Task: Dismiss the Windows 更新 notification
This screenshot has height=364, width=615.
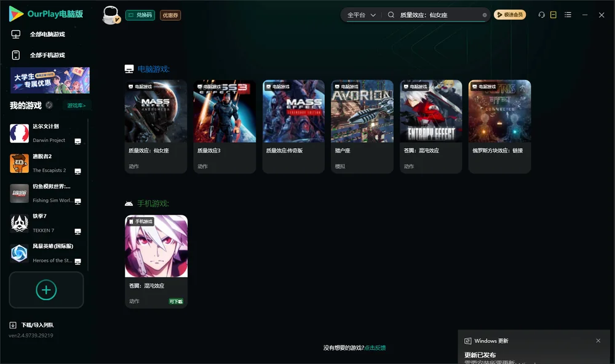Action: [x=598, y=341]
